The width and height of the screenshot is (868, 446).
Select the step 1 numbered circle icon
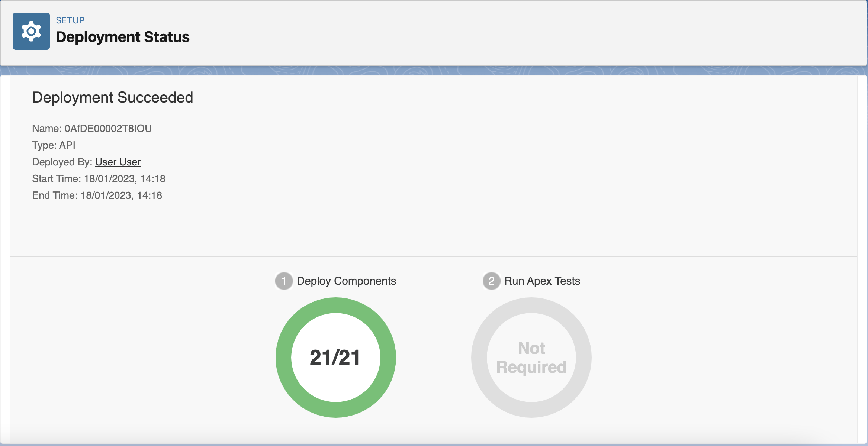point(284,281)
